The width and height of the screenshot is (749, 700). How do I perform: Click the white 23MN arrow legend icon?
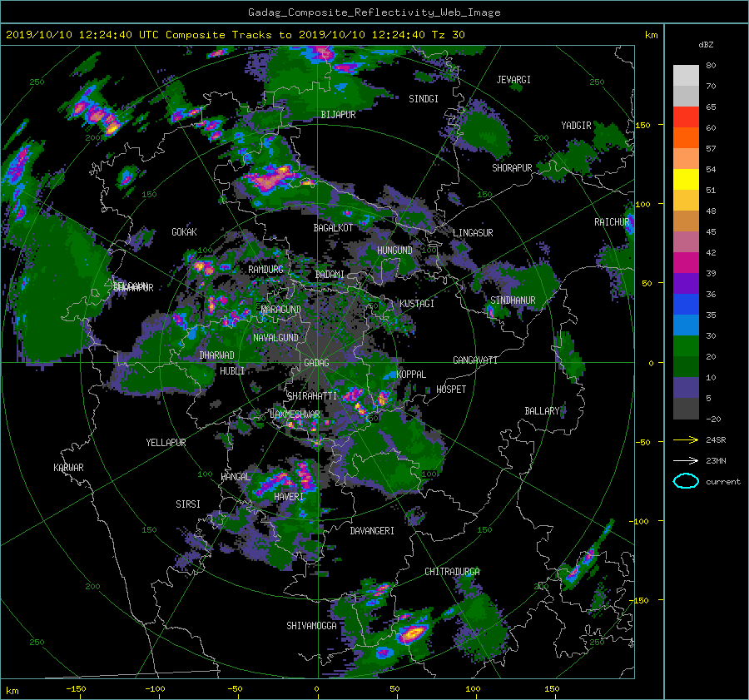[x=686, y=460]
